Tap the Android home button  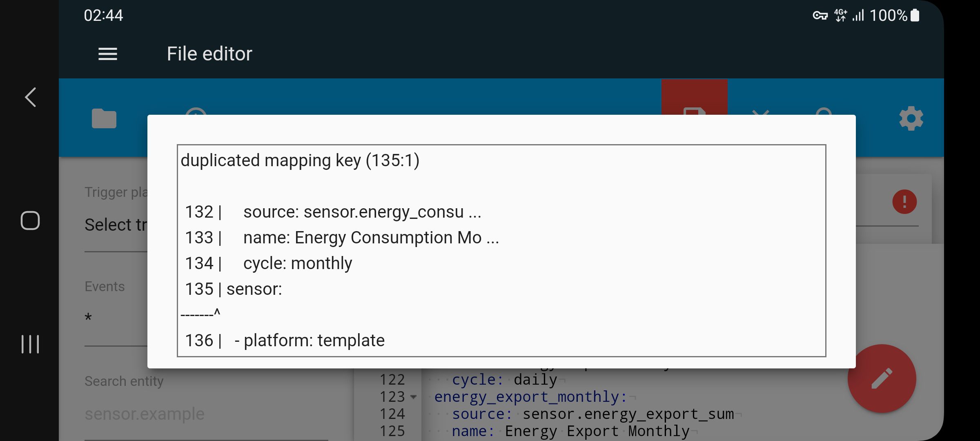pos(30,220)
